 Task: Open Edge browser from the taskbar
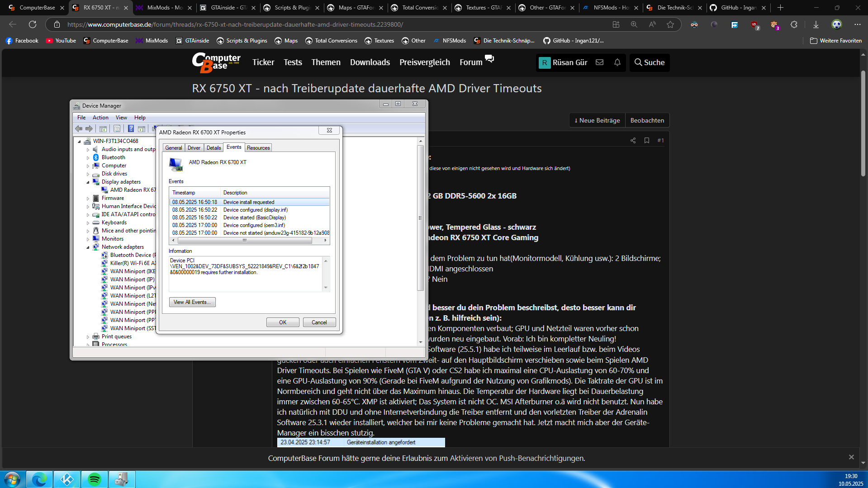[39, 479]
